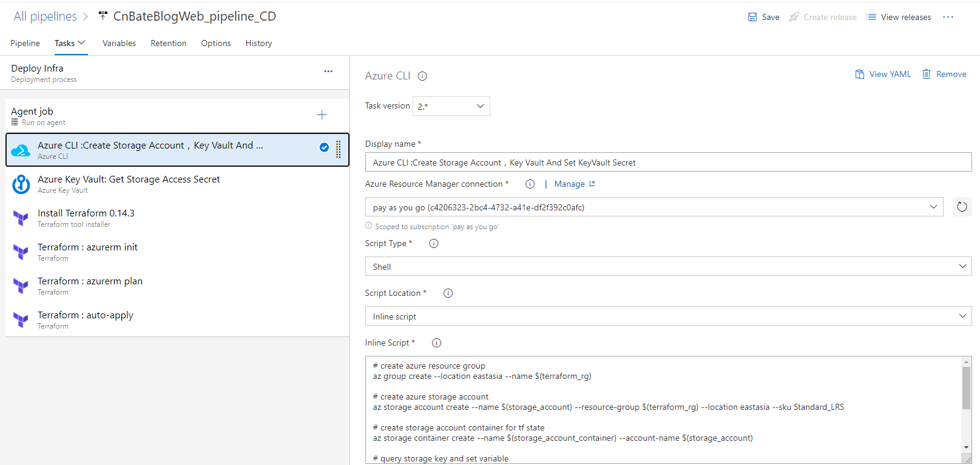Click the View releases list icon
The image size is (980, 465).
pos(871,17)
